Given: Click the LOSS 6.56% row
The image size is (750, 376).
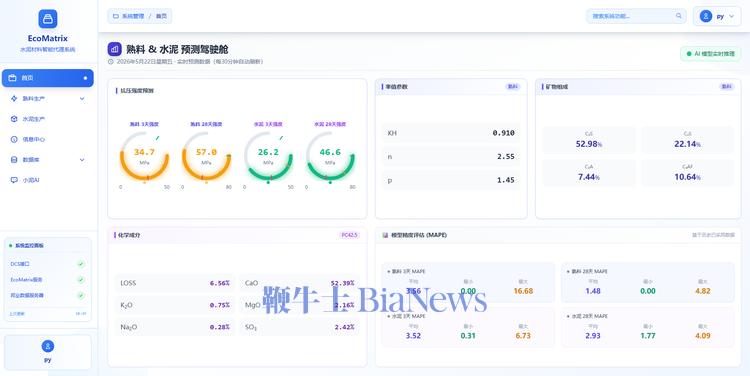Looking at the screenshot, I should 175,283.
